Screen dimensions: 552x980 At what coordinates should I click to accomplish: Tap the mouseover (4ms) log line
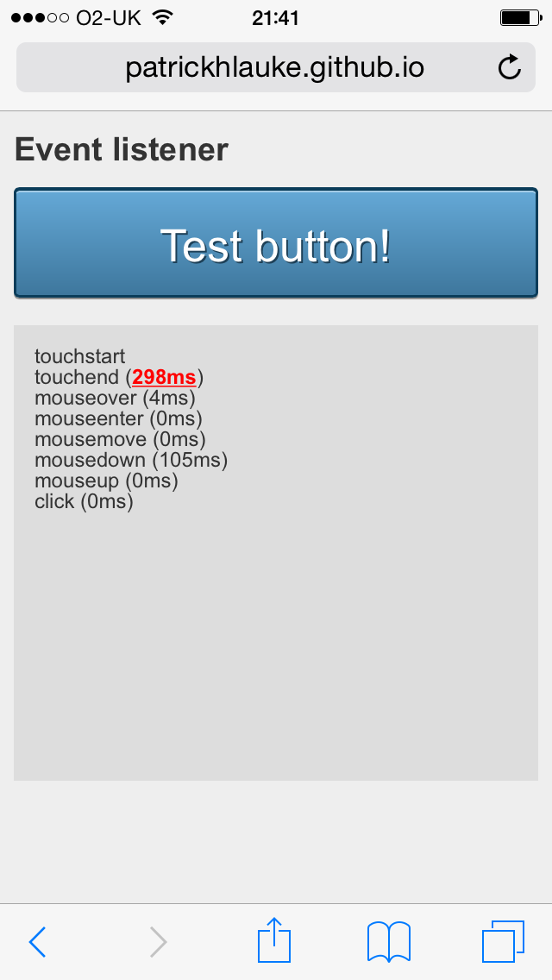115,398
